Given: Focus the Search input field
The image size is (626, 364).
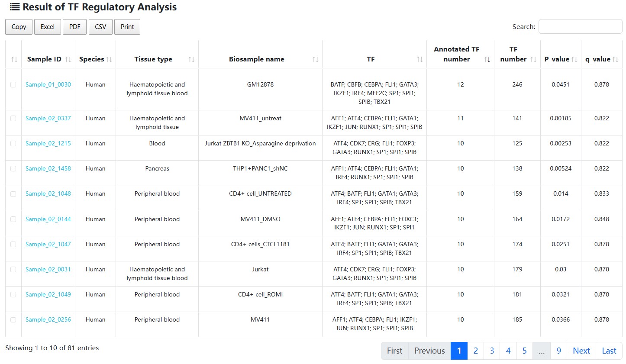Looking at the screenshot, I should (x=580, y=26).
